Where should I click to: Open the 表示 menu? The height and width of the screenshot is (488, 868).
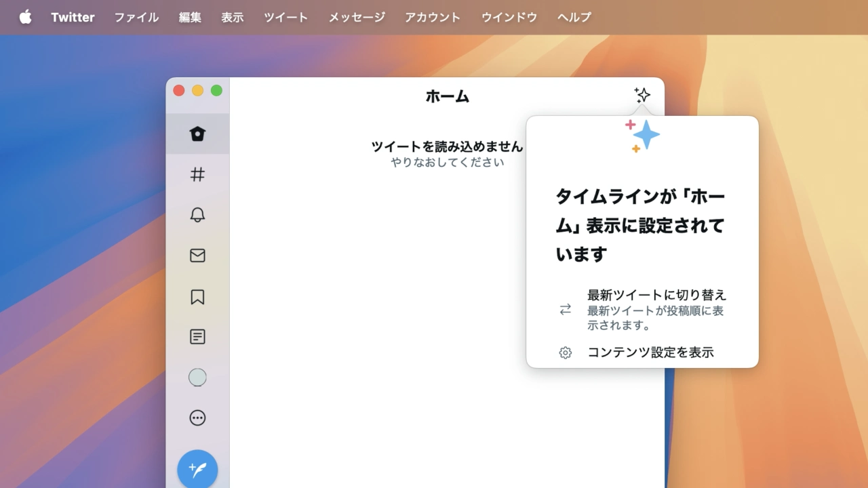(233, 17)
